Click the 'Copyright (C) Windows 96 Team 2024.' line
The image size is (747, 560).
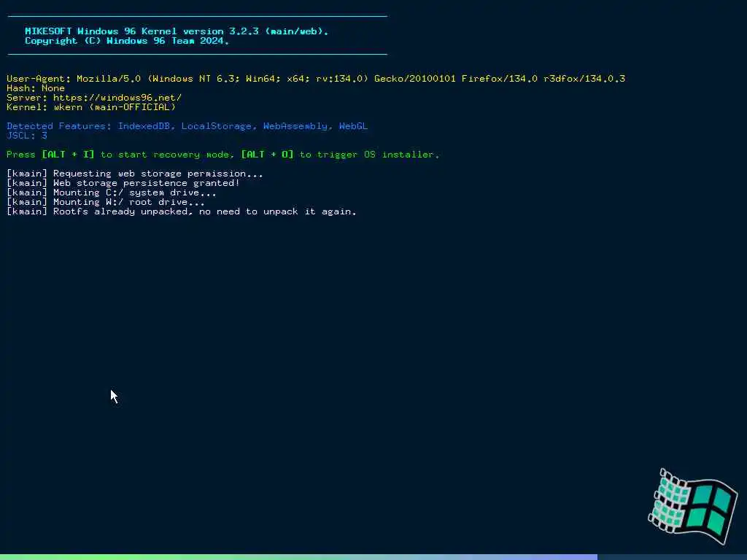coord(127,41)
